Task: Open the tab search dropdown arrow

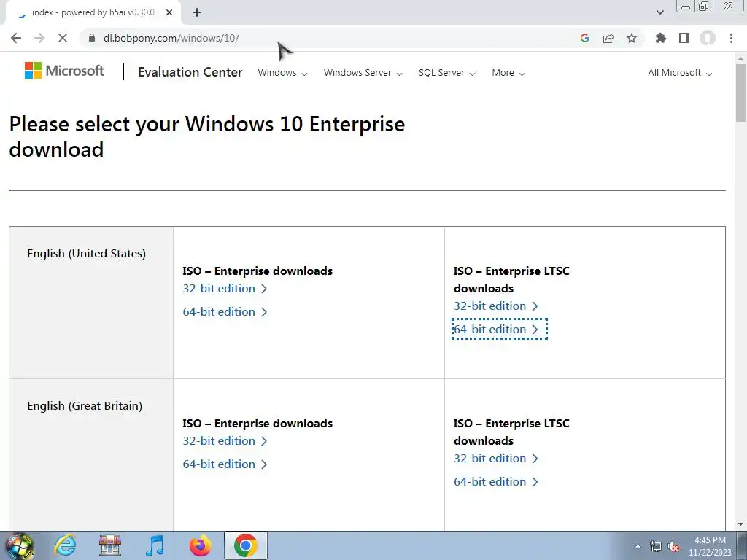Action: (x=659, y=12)
